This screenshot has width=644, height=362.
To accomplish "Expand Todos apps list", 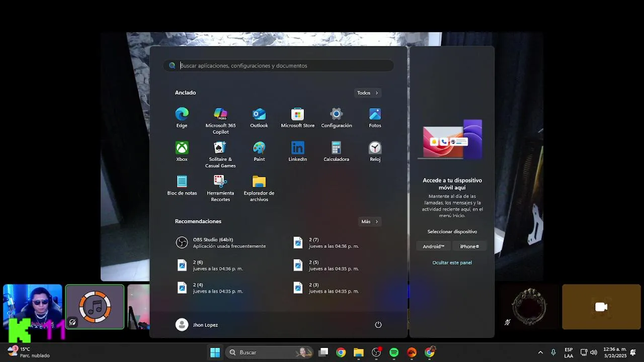I will tap(367, 93).
